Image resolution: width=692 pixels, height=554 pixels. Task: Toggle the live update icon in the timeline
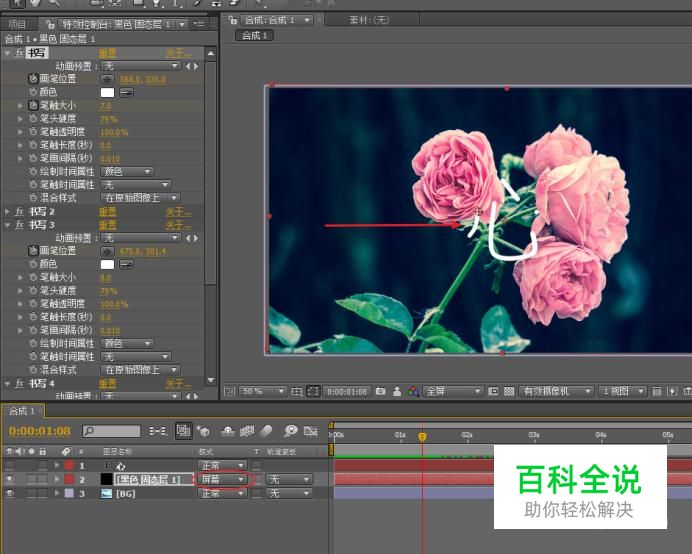[183, 431]
